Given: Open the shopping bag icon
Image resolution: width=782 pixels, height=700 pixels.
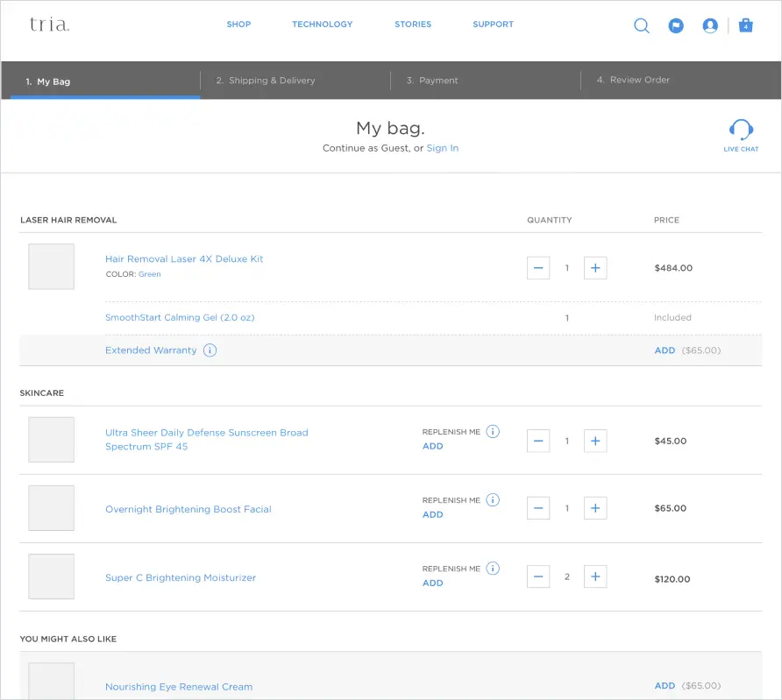Looking at the screenshot, I should pos(745,25).
